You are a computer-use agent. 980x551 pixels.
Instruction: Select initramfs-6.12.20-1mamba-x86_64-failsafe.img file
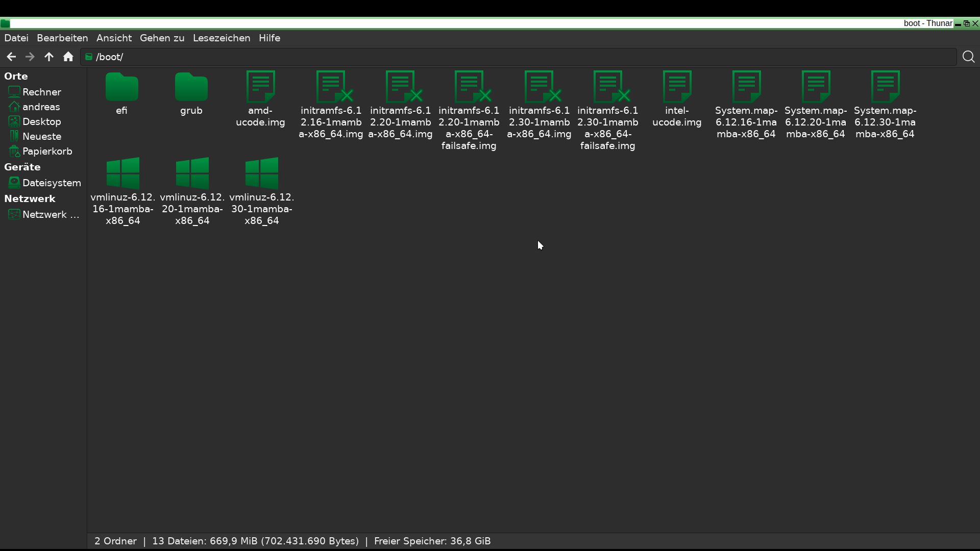coord(469,88)
